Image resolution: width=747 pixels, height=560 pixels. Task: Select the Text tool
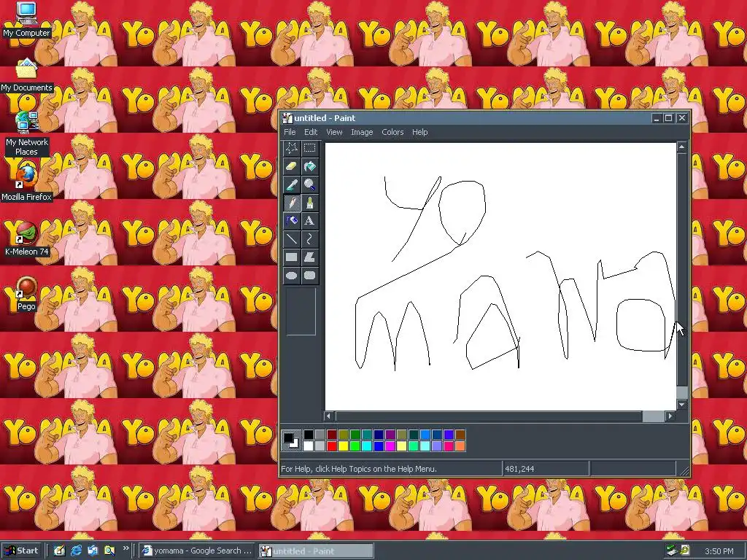(309, 221)
